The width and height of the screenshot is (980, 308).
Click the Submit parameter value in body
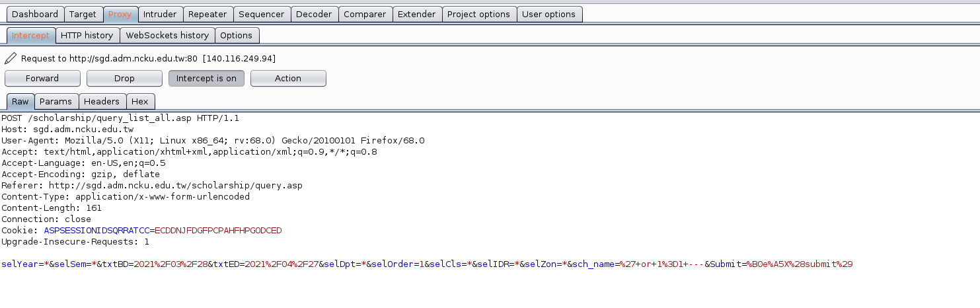[800, 264]
